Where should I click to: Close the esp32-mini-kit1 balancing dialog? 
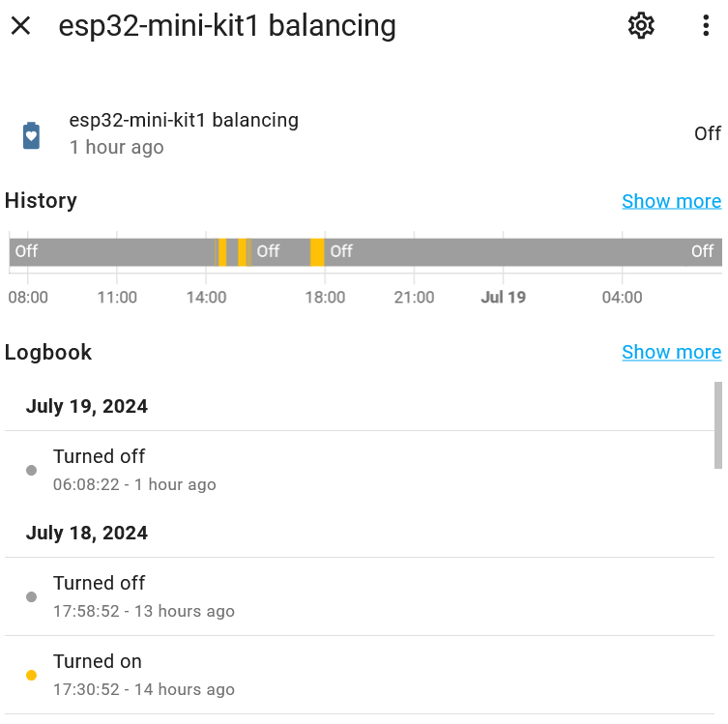(x=20, y=26)
